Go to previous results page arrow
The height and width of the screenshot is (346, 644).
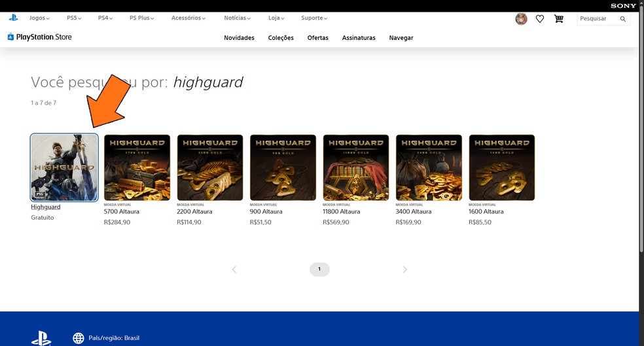pyautogui.click(x=234, y=269)
